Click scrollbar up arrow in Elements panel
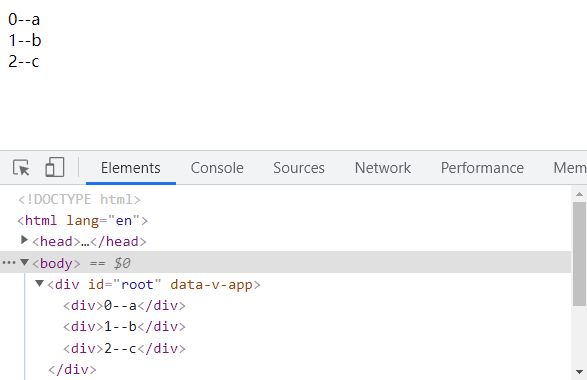The image size is (587, 380). [x=579, y=194]
